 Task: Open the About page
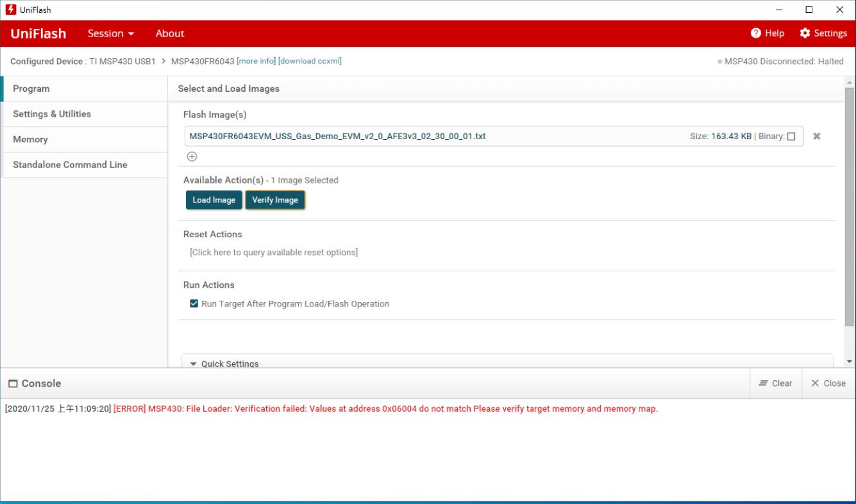point(170,33)
